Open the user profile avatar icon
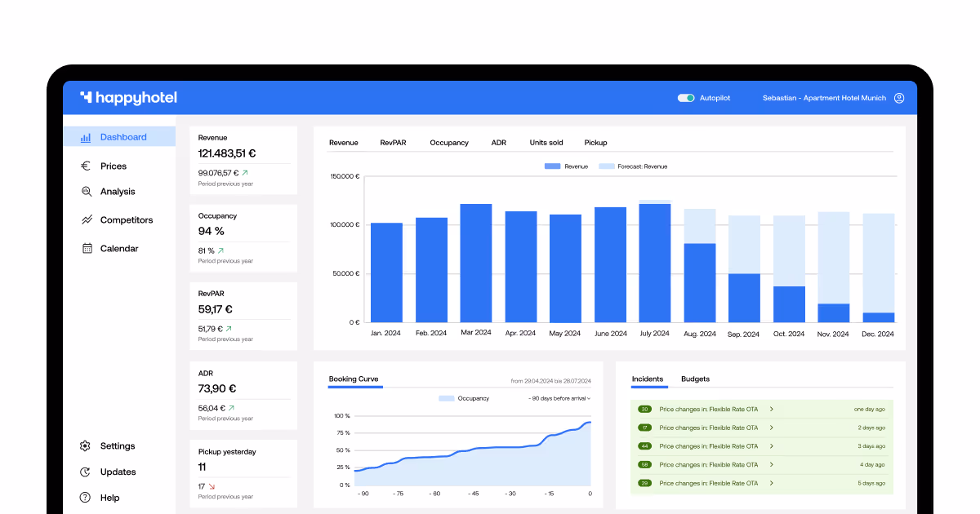 coord(899,98)
